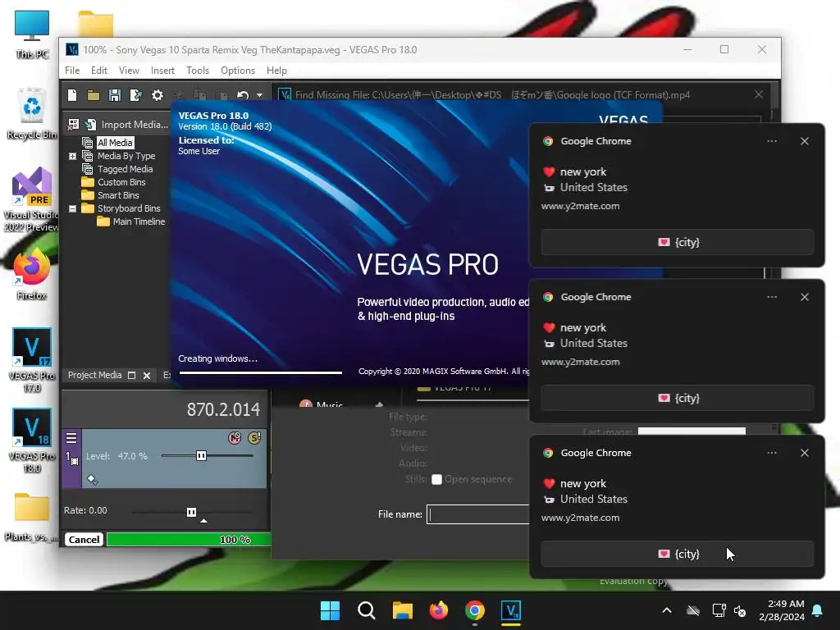The image size is (840, 630).
Task: Click the green 100 % progress bar
Action: pyautogui.click(x=189, y=540)
